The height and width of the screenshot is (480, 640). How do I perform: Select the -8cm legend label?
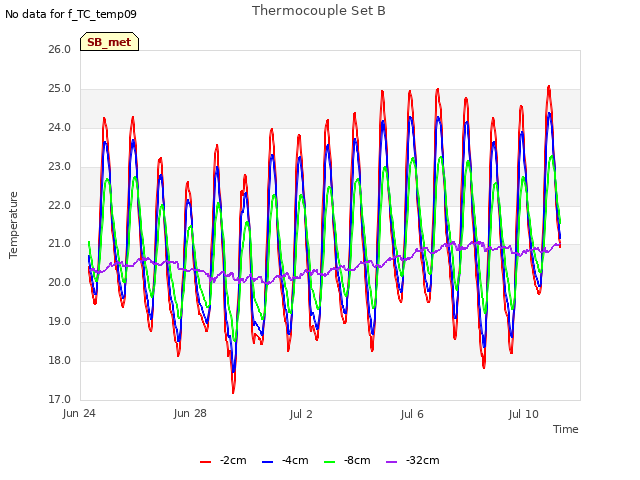[357, 460]
